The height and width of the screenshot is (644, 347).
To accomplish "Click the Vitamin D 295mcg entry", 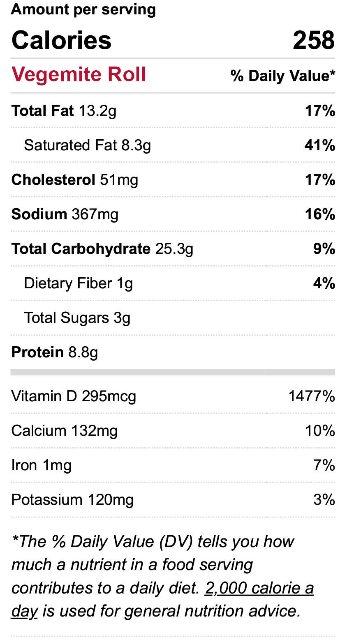I will 74,396.
